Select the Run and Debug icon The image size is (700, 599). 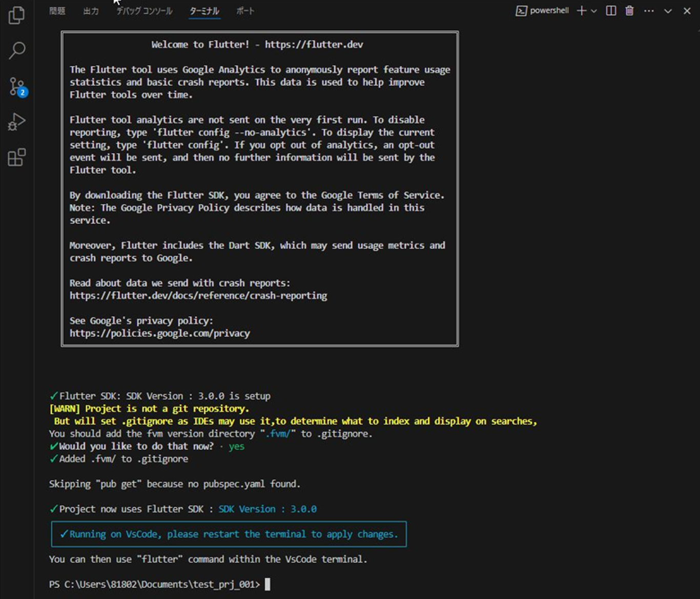point(17,122)
